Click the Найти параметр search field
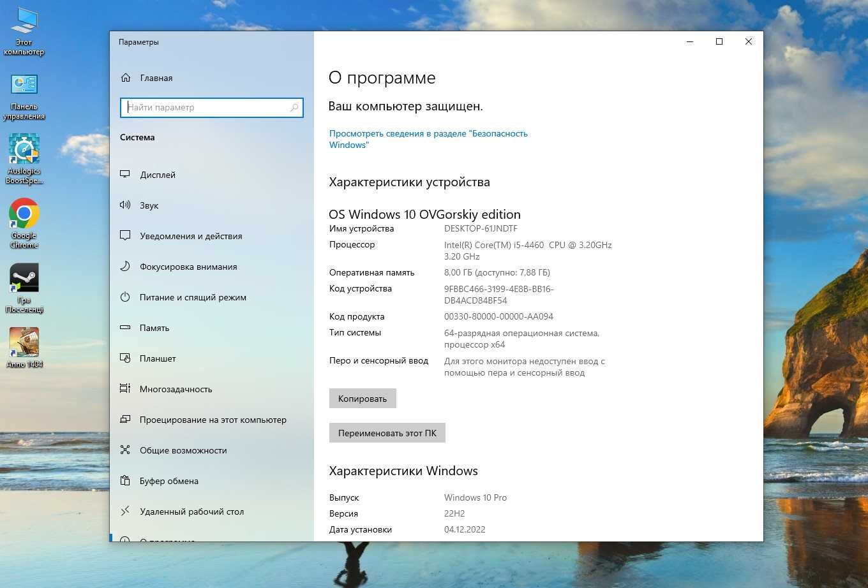This screenshot has width=868, height=588. pyautogui.click(x=212, y=108)
